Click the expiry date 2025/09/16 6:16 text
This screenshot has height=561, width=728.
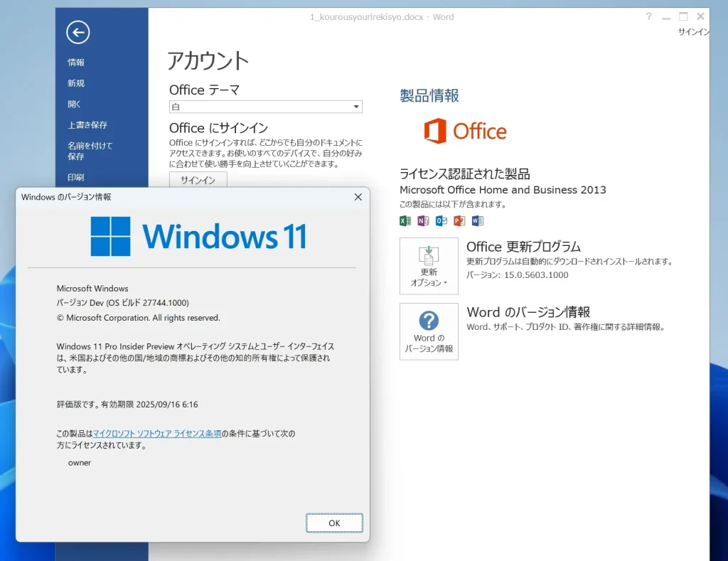click(167, 405)
